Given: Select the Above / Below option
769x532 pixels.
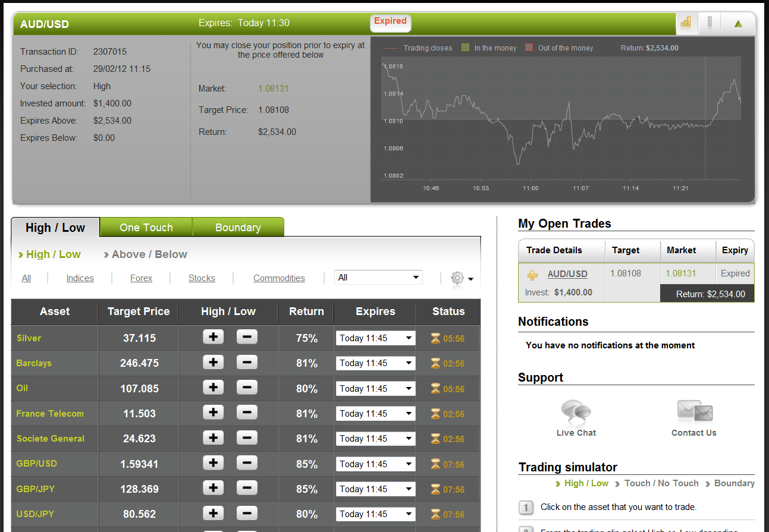Looking at the screenshot, I should (x=149, y=254).
